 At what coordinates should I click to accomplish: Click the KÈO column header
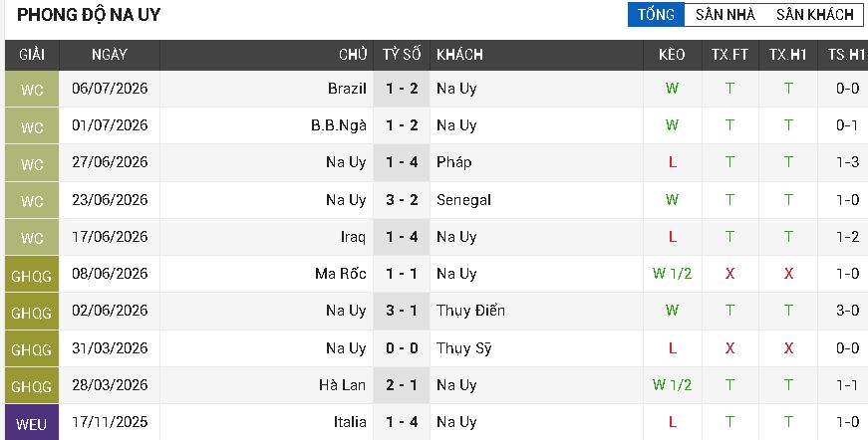click(x=672, y=55)
